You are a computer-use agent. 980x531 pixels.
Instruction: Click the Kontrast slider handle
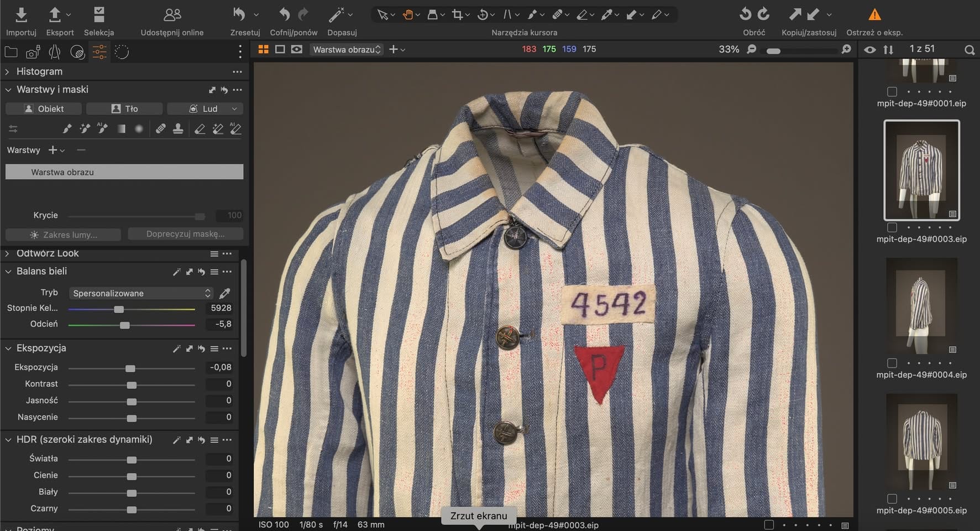click(x=132, y=384)
